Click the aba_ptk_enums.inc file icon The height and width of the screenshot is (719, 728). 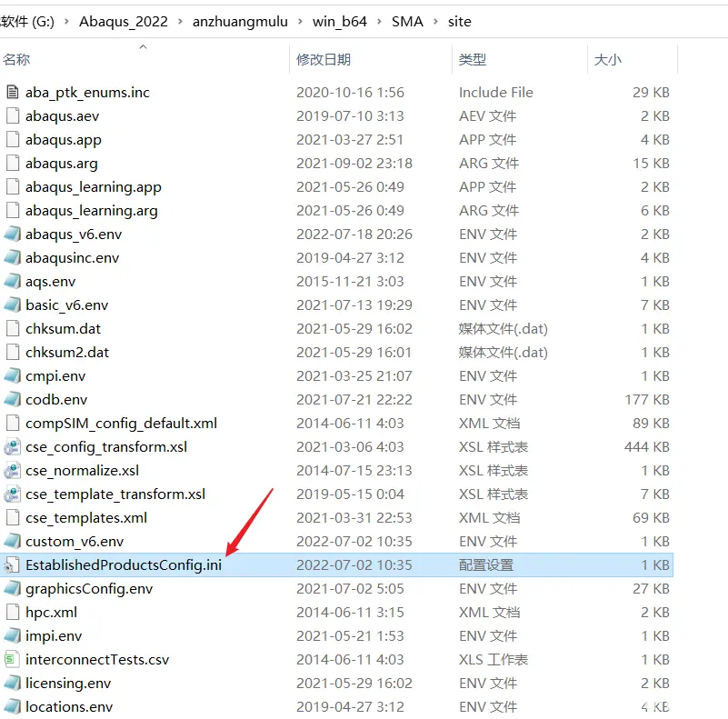13,92
